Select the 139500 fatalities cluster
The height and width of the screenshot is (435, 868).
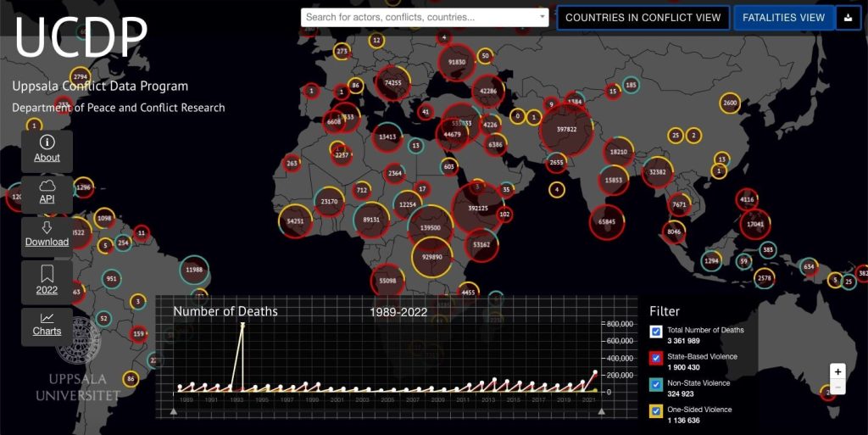(430, 227)
